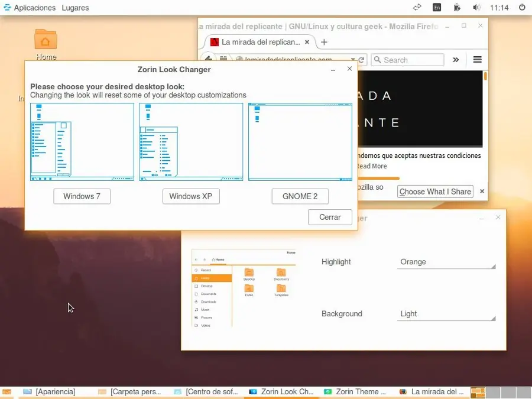Click the Cerrar button

pos(330,217)
